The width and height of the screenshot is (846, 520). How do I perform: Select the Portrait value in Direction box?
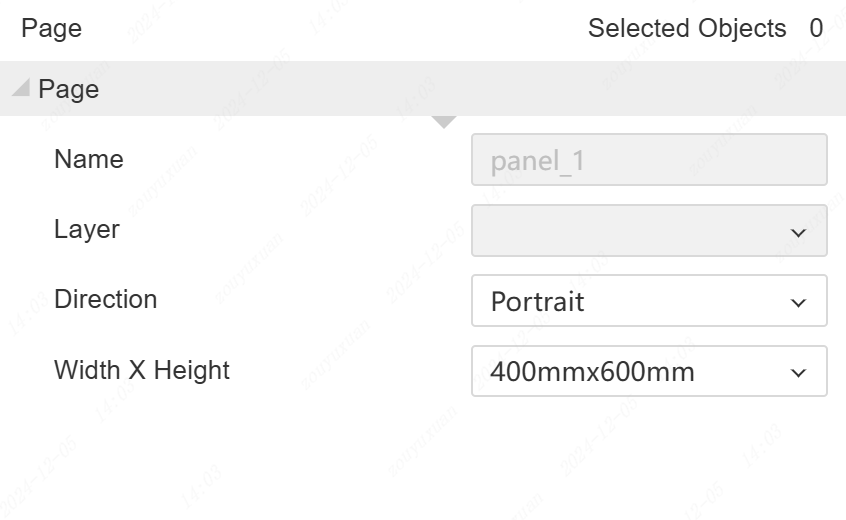coord(538,301)
